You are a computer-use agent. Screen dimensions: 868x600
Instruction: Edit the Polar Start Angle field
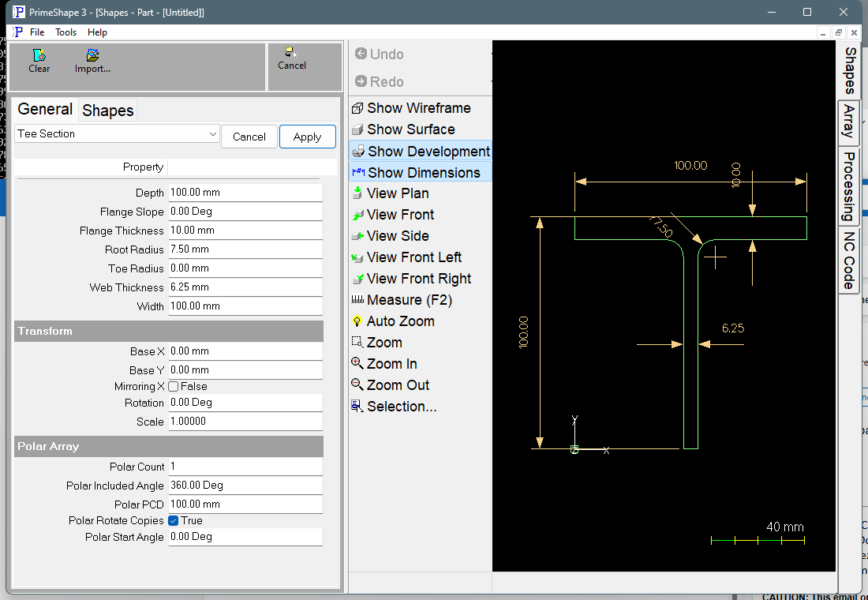pos(245,536)
